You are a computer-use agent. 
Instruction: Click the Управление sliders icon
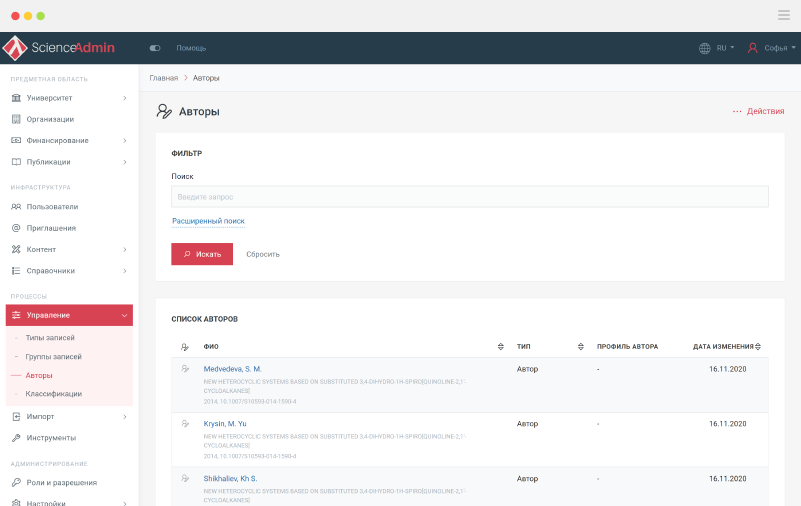pos(16,315)
